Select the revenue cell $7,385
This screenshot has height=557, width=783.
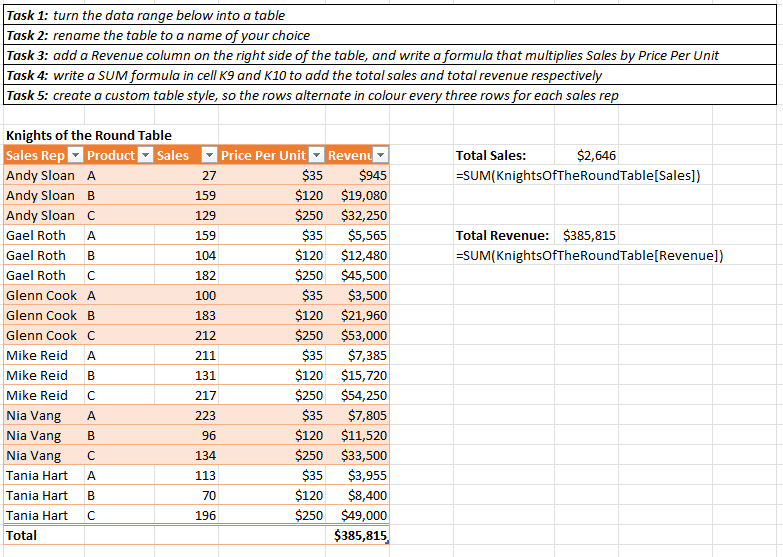(x=357, y=355)
